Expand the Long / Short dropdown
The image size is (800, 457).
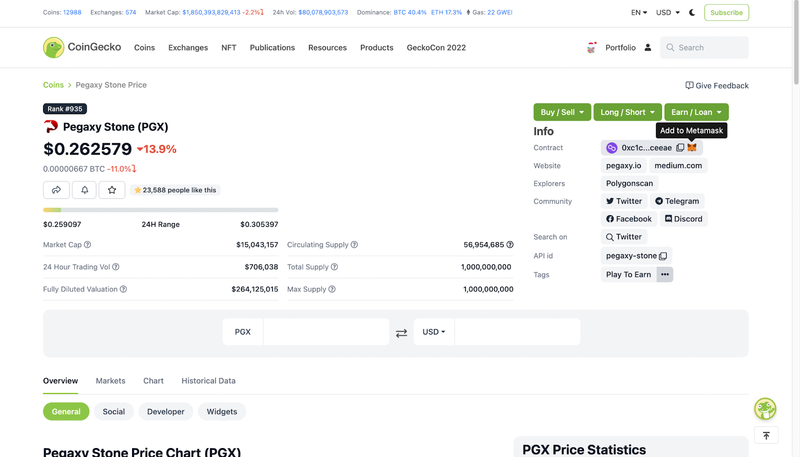[x=628, y=112]
